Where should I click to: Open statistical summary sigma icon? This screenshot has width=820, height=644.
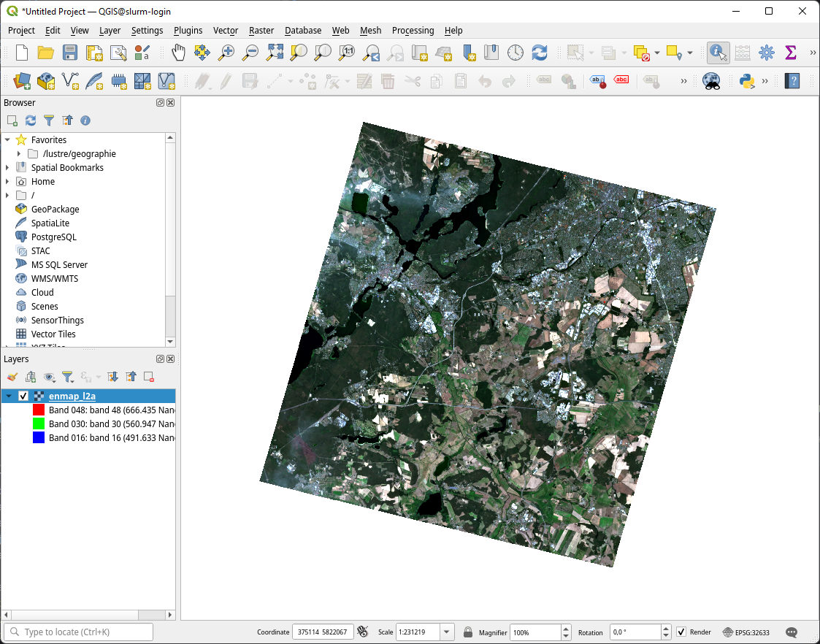tap(791, 53)
